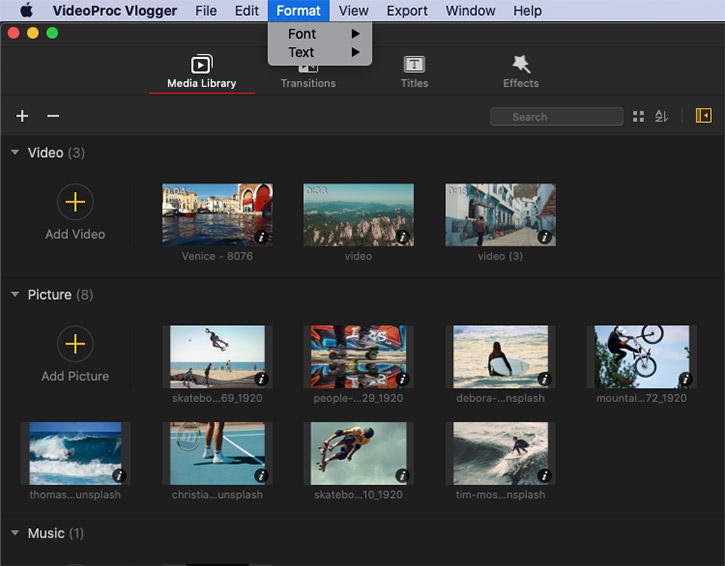Toggle the sidebar panel layout icon

[x=703, y=117]
